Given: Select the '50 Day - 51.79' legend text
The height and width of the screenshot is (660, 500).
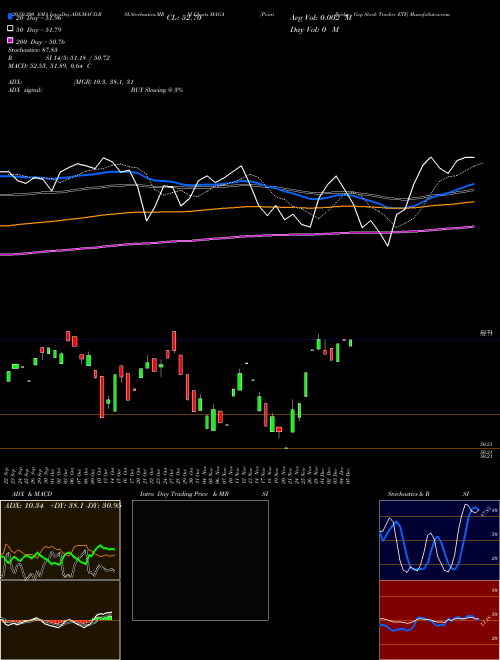Looking at the screenshot, I should (39, 30).
